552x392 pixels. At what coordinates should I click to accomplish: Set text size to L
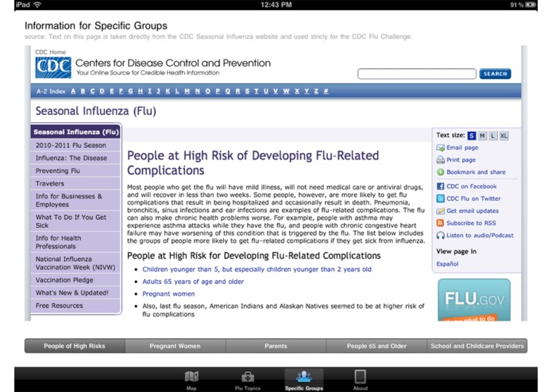(493, 136)
